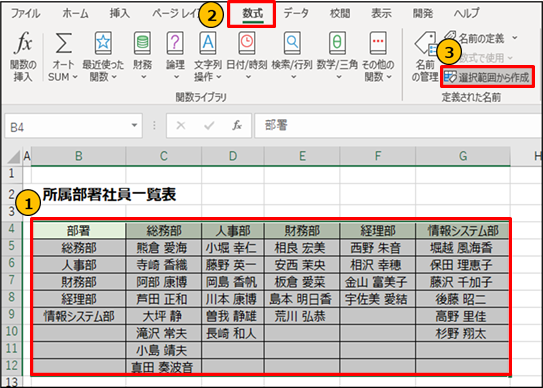Click the formula bar confirm checkmark icon

(x=209, y=125)
